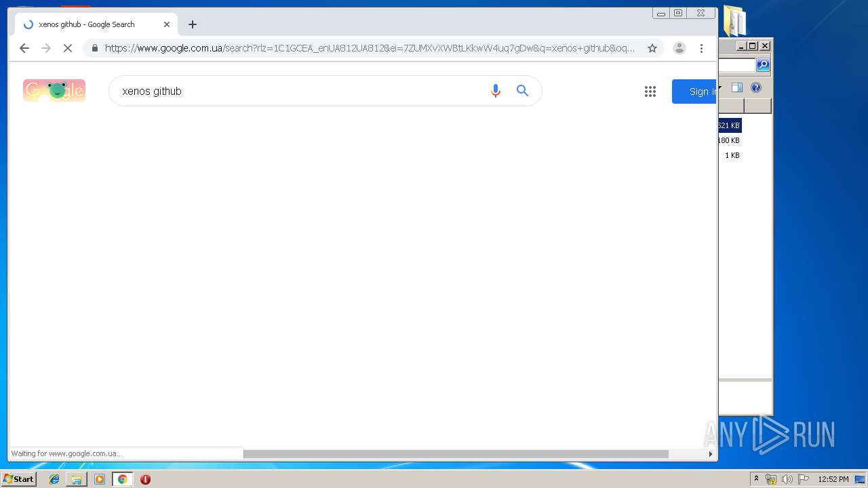Click the greyed forward arrow in Chrome
The height and width of the screenshot is (488, 868).
click(x=46, y=48)
